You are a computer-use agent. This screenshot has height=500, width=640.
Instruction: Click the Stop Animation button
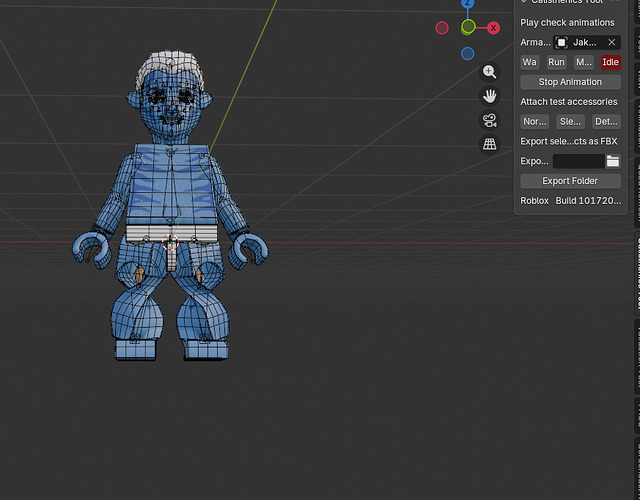click(x=571, y=82)
